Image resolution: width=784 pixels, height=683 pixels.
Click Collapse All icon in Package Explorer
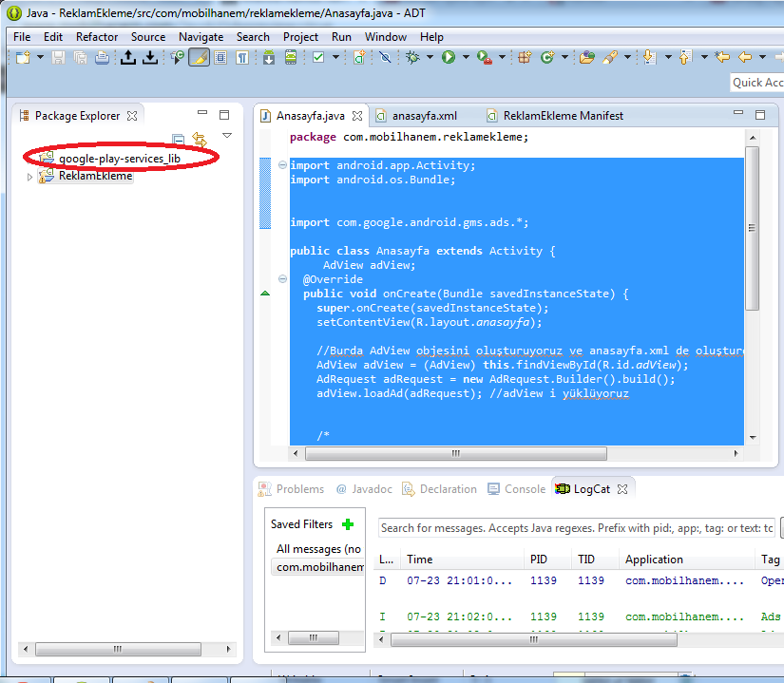tap(178, 139)
